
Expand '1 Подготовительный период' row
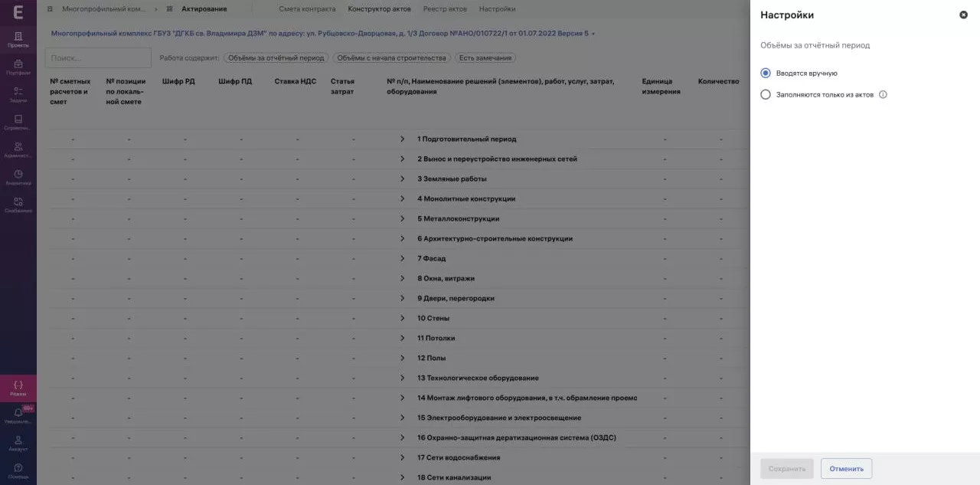[x=402, y=139]
